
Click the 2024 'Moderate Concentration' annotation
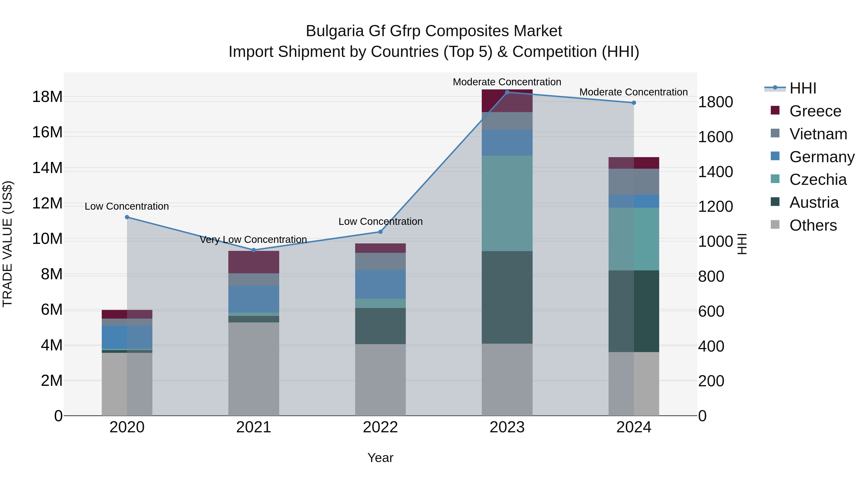click(x=633, y=92)
